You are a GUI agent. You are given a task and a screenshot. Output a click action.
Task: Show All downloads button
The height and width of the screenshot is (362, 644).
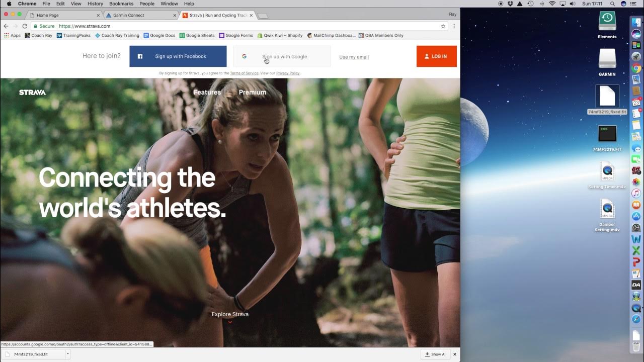click(x=436, y=354)
